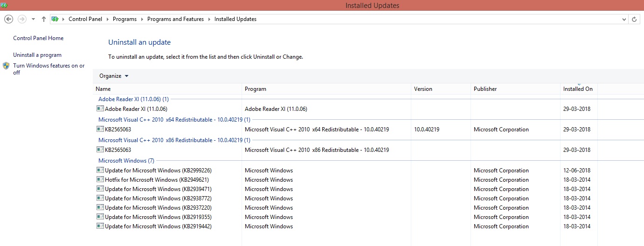Collapse the Visual C++ 2010 x86 Redistributable group
644x246 pixels.
tap(174, 140)
